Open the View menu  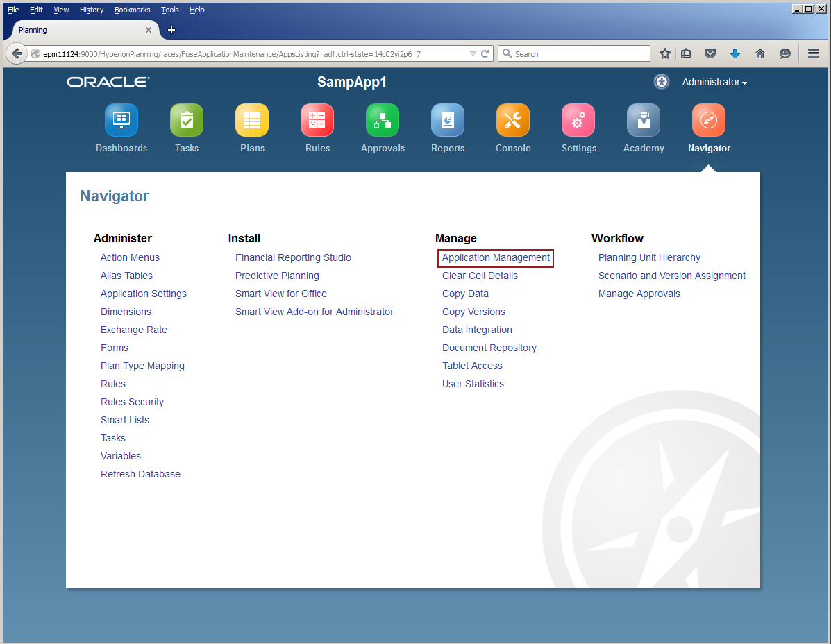(61, 10)
